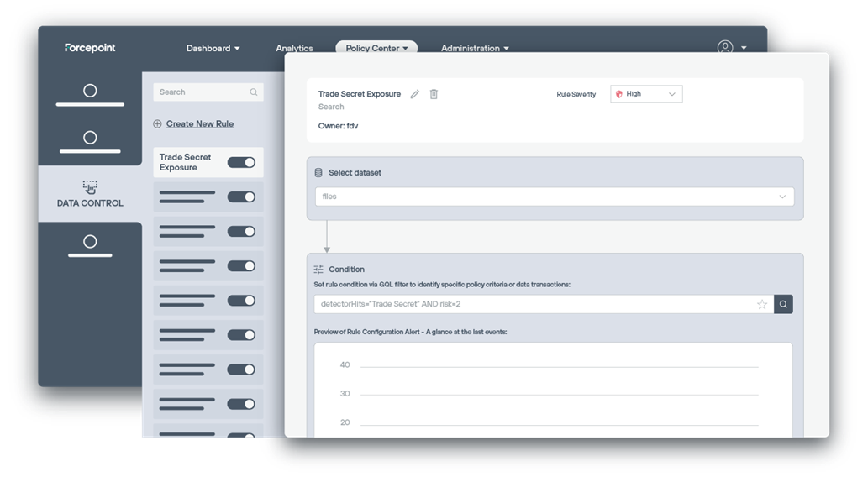Open the Analytics menu item
This screenshot has width=868, height=477.
point(294,49)
